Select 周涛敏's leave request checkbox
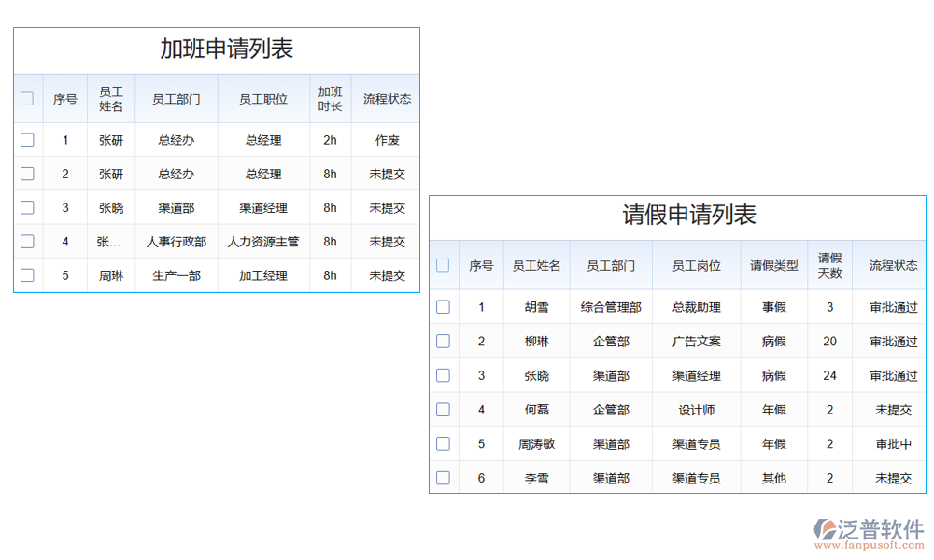The height and width of the screenshot is (560, 934). (x=443, y=443)
